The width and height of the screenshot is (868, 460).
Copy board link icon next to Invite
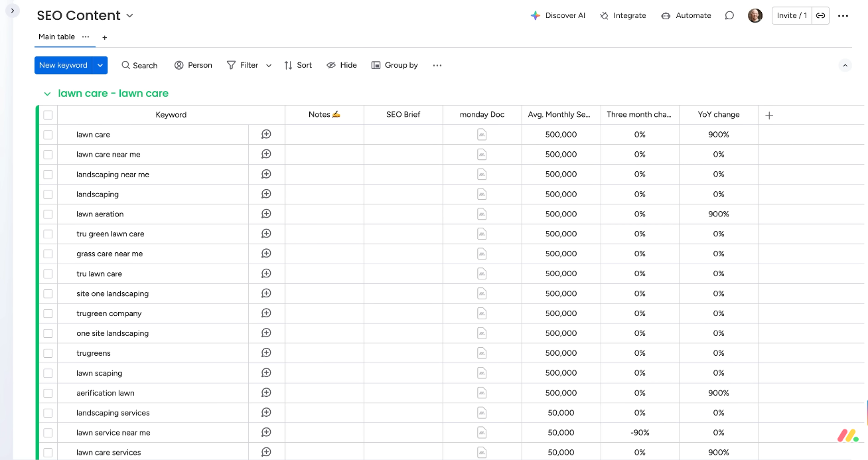pos(821,15)
